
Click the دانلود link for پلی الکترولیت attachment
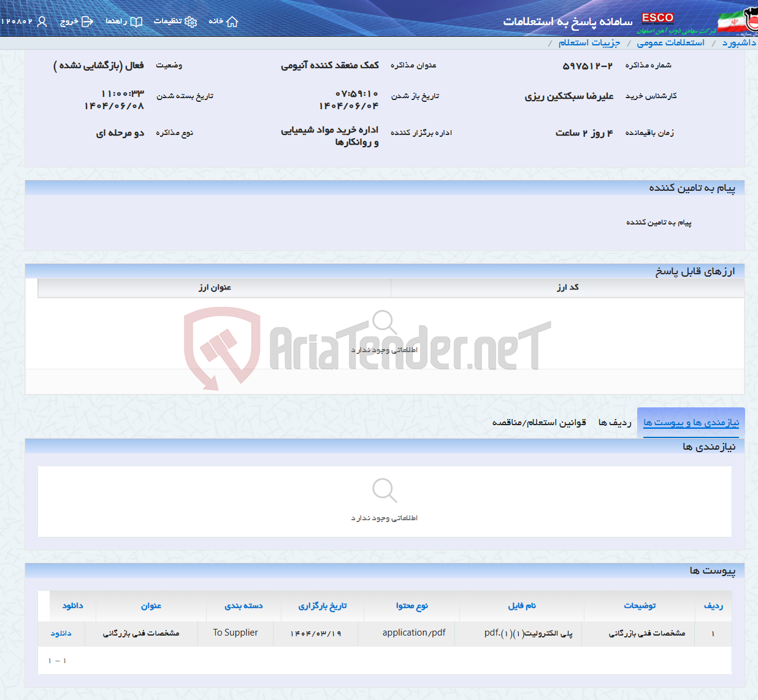point(61,633)
